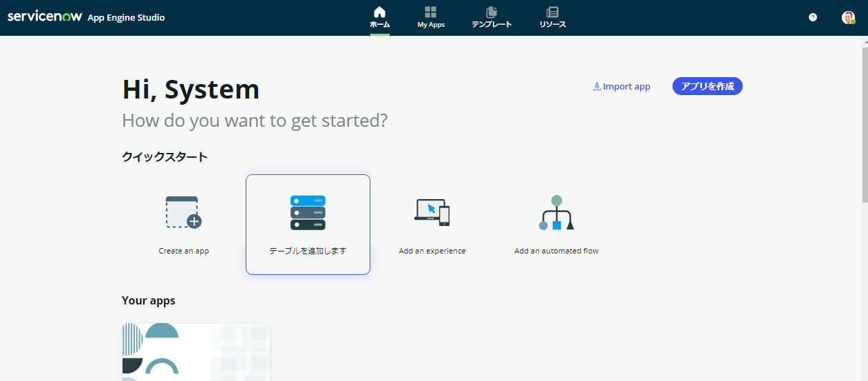Switch to the My Apps tab
This screenshot has height=381, width=868.
tap(431, 18)
